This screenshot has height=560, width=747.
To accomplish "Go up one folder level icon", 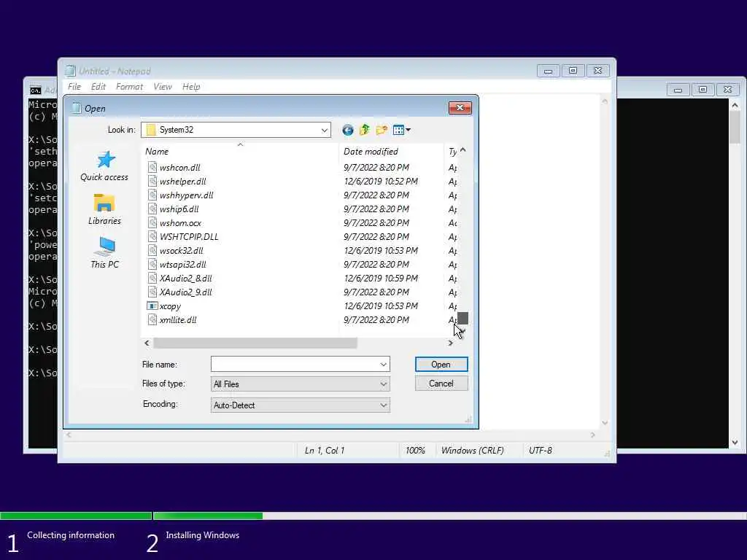I will point(365,130).
